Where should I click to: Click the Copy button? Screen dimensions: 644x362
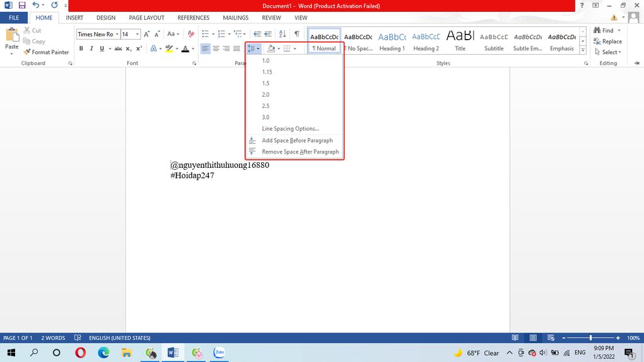(x=34, y=41)
